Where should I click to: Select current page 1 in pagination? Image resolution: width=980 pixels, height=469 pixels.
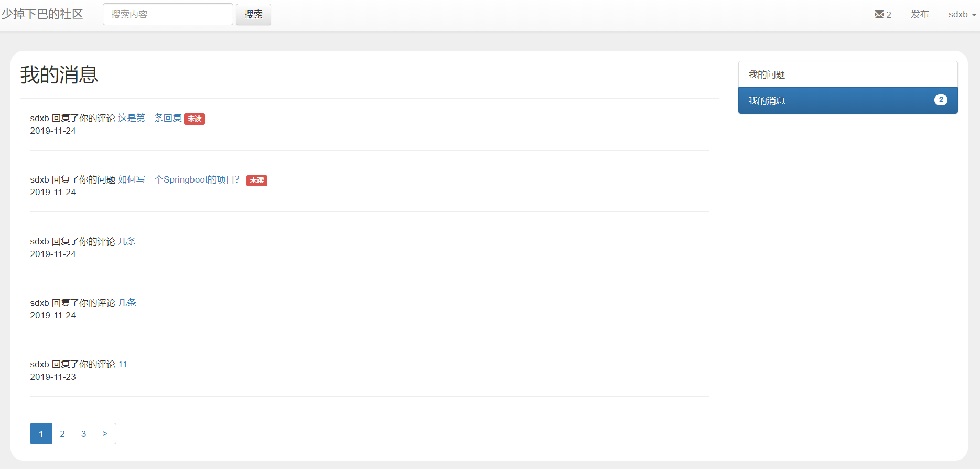pyautogui.click(x=41, y=434)
